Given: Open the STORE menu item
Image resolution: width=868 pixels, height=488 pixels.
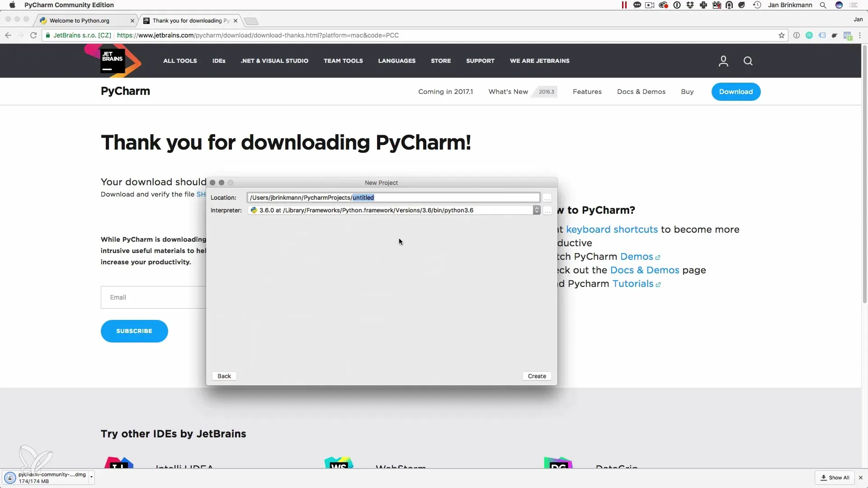Looking at the screenshot, I should [441, 61].
